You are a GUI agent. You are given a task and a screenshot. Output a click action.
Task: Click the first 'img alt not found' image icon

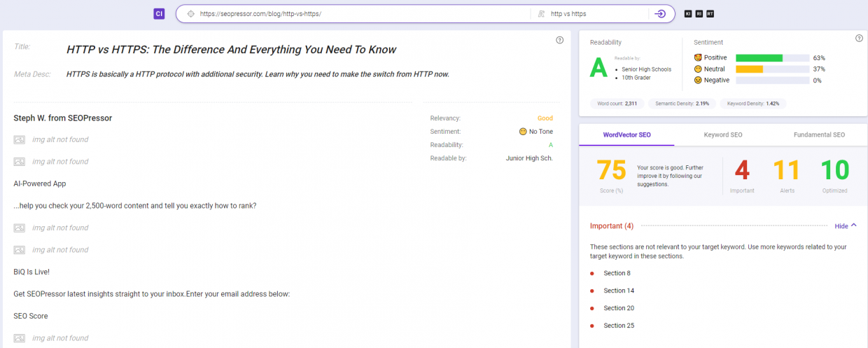(19, 139)
